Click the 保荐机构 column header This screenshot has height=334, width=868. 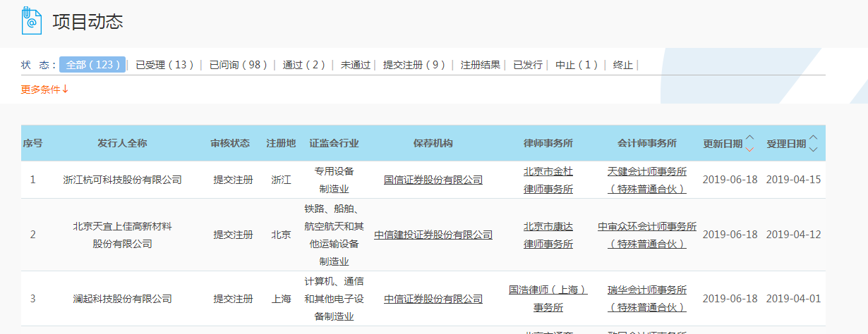[433, 143]
